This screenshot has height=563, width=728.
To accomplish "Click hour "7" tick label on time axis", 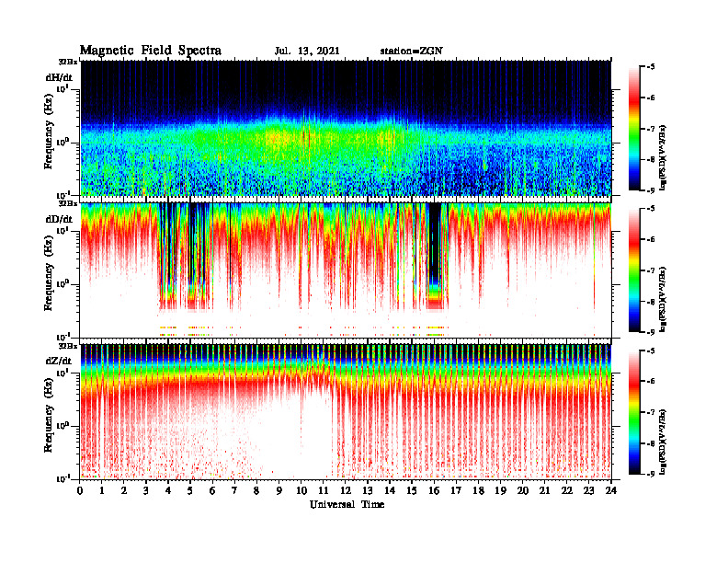I will (234, 490).
